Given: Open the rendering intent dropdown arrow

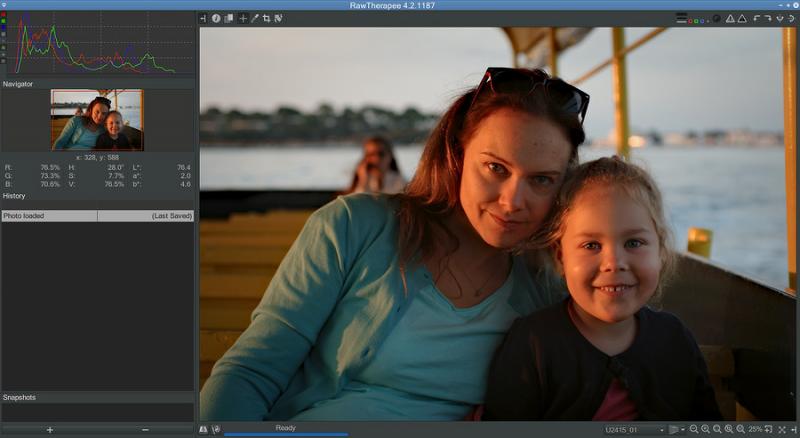Looking at the screenshot, I should (x=683, y=430).
